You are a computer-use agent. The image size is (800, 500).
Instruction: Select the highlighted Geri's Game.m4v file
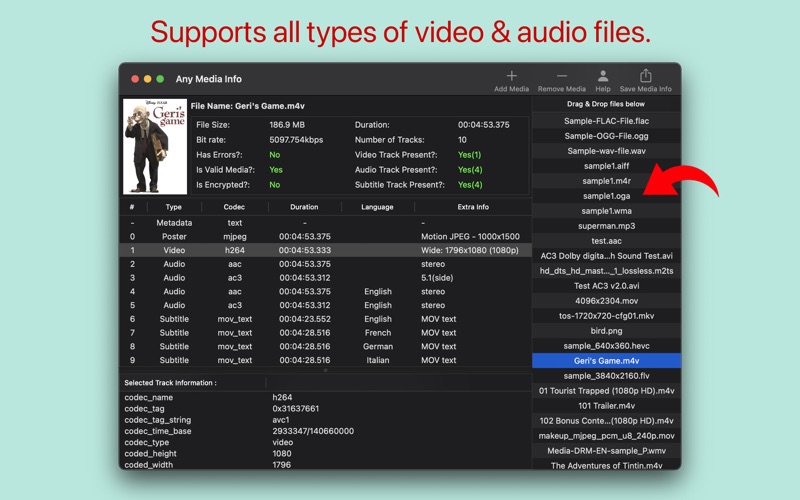(x=606, y=361)
